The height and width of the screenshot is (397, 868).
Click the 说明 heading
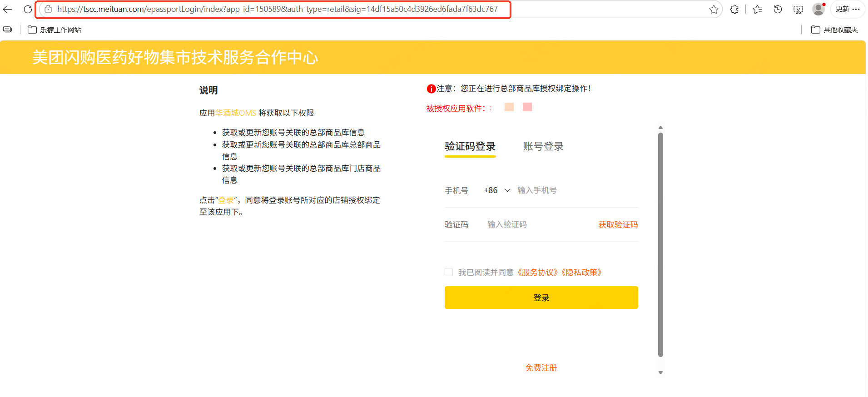coord(208,90)
